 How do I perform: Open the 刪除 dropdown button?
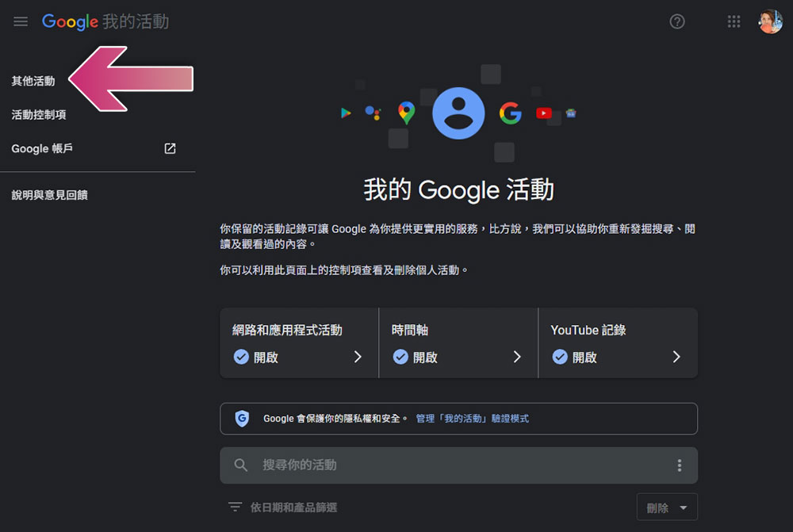pyautogui.click(x=667, y=507)
